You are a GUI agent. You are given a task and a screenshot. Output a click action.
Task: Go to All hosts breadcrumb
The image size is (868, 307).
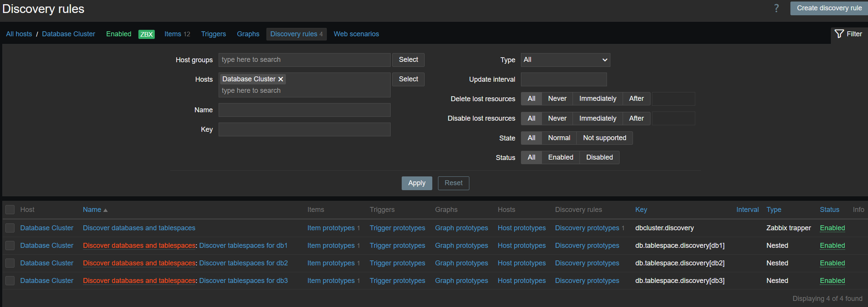pyautogui.click(x=19, y=34)
